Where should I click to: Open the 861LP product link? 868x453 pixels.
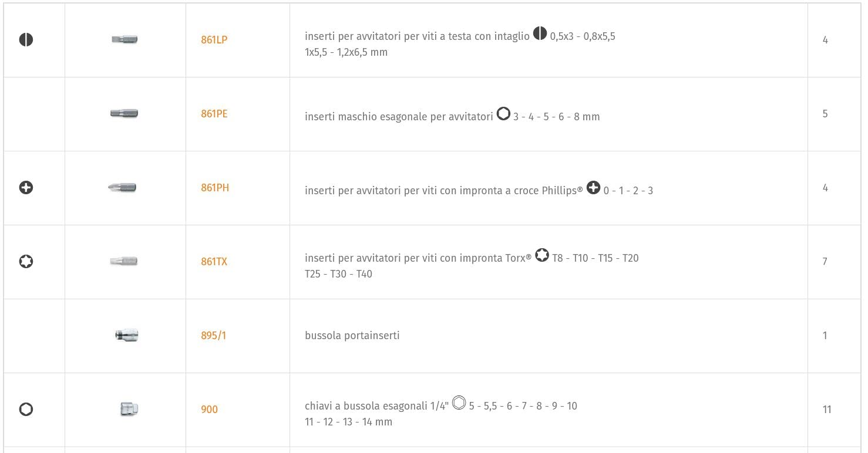[214, 40]
